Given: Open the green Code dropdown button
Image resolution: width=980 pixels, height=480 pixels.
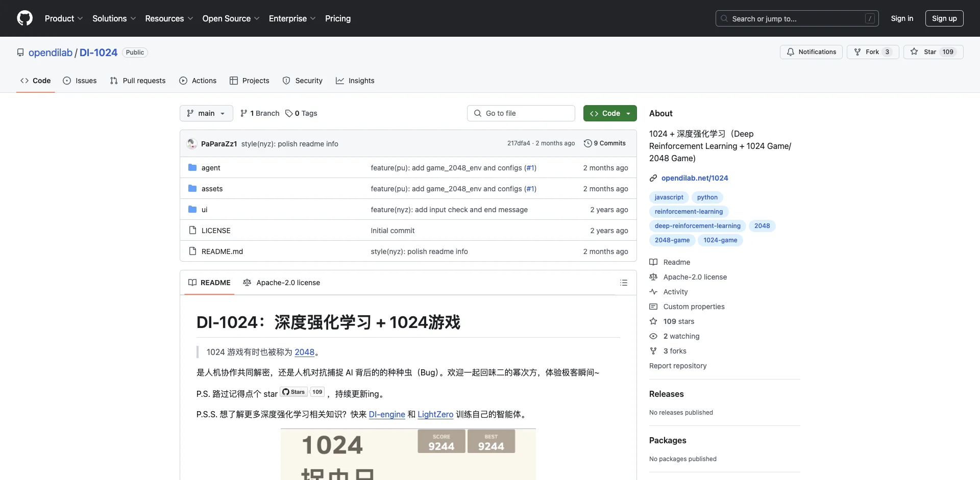Looking at the screenshot, I should pos(610,113).
